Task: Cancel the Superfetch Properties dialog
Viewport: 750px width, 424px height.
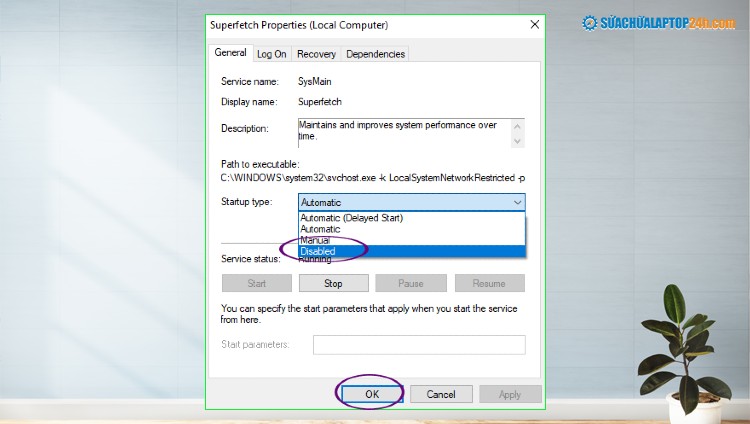Action: tap(441, 394)
